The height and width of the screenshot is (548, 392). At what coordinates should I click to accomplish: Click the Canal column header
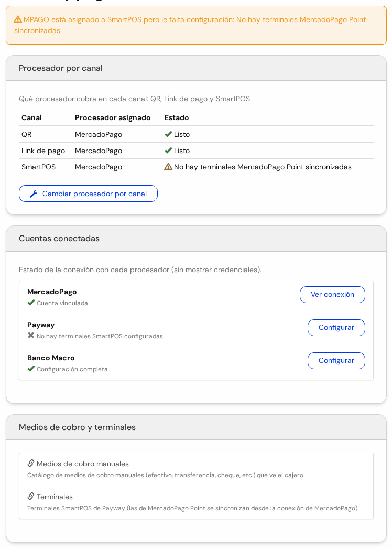click(x=31, y=118)
